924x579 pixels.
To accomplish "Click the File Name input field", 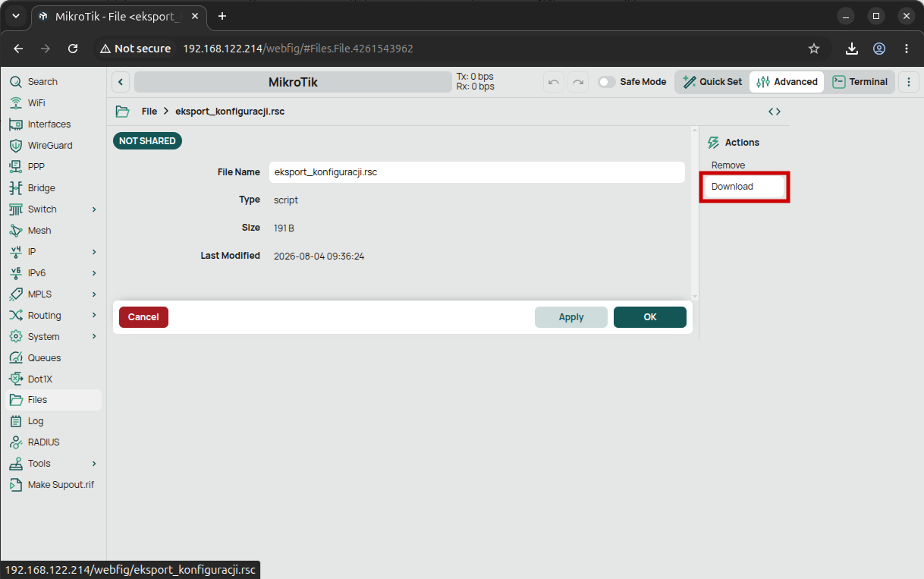I will tap(477, 172).
